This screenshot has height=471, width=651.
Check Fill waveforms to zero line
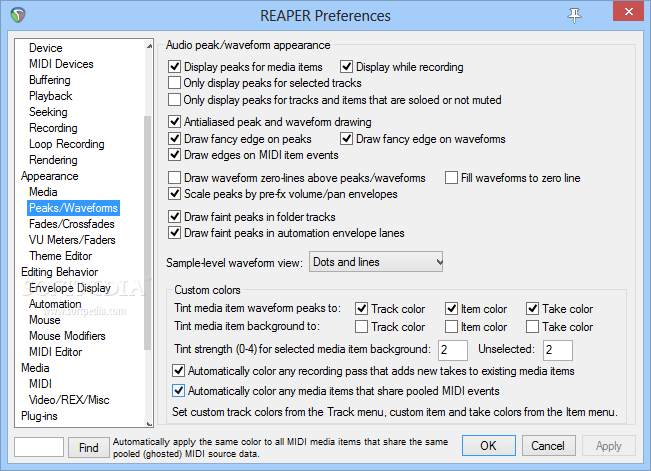451,178
